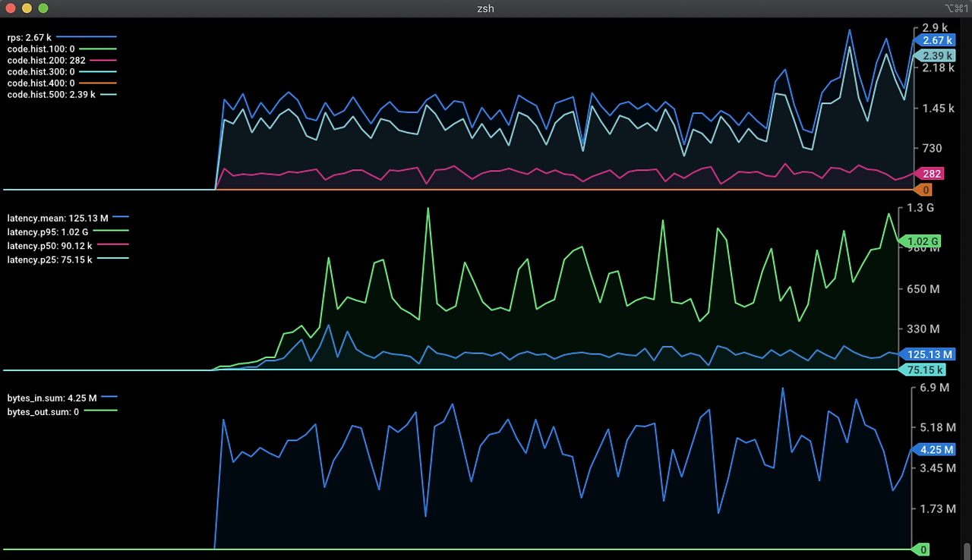Select the latency.p25: 75.15 k legend label

coord(50,260)
